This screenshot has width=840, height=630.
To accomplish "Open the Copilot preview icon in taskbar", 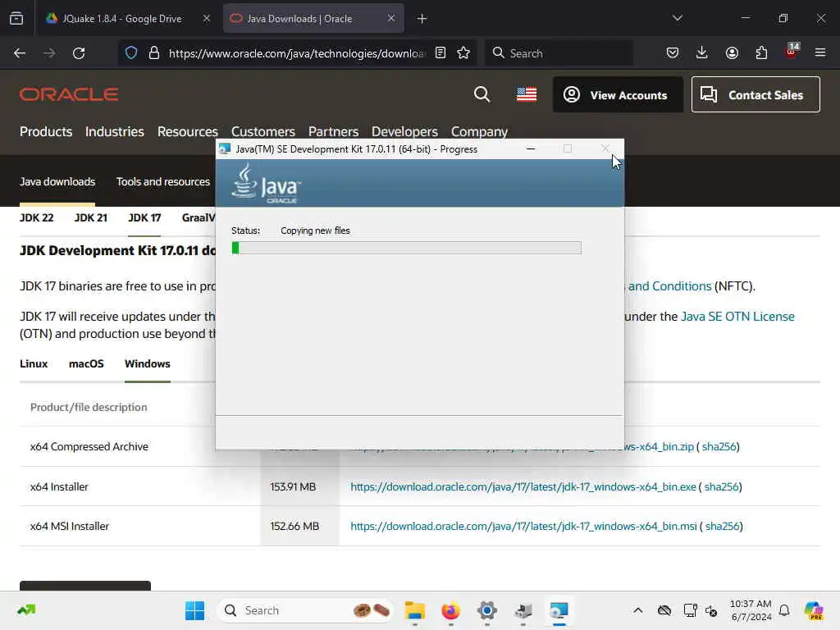I will click(x=814, y=610).
